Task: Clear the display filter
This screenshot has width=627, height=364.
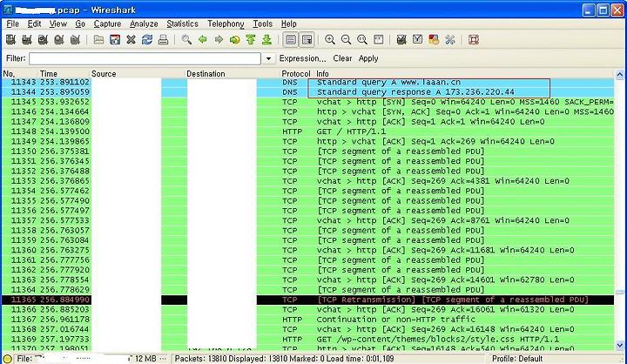Action: 342,58
